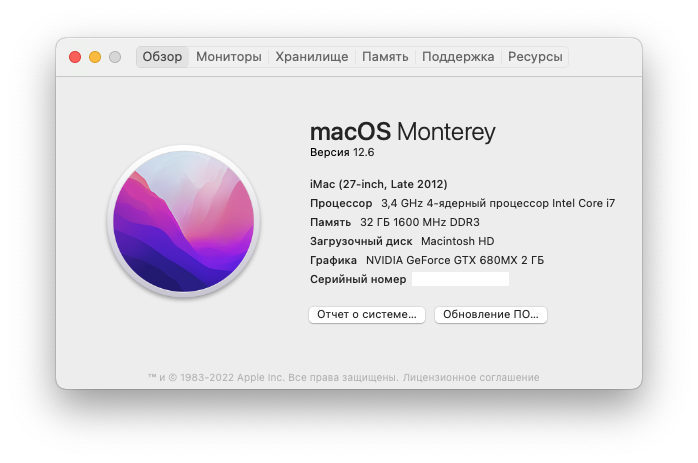
Task: Click the 32 ГБ 1600 MHz DDR3 value
Action: point(420,222)
